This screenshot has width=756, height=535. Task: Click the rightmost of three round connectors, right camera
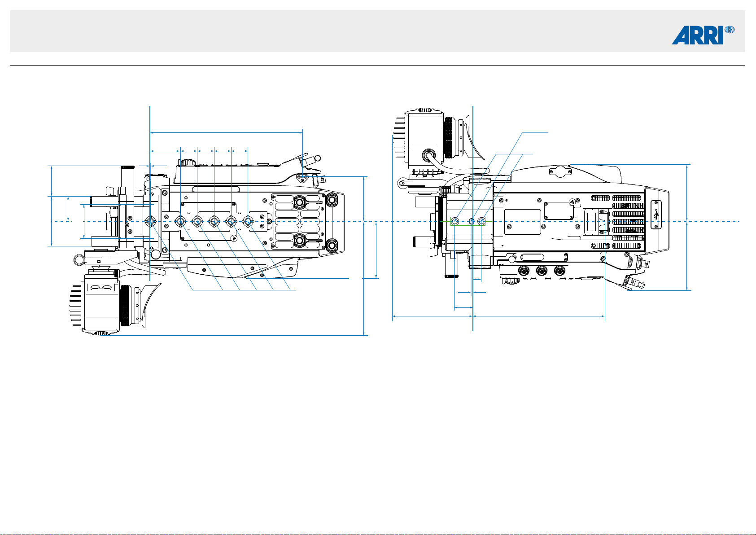tap(559, 270)
